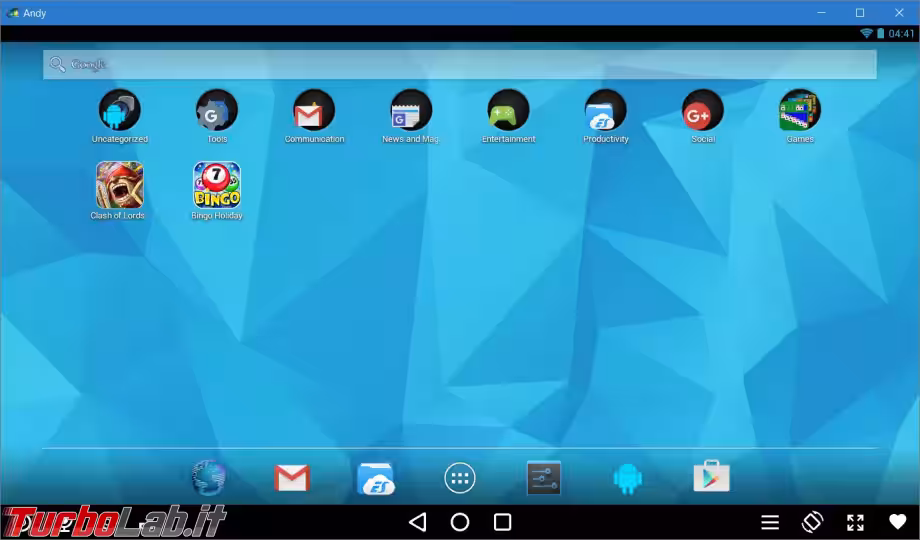The height and width of the screenshot is (540, 920).
Task: Open the Settings sliders icon in dock
Action: [x=544, y=478]
